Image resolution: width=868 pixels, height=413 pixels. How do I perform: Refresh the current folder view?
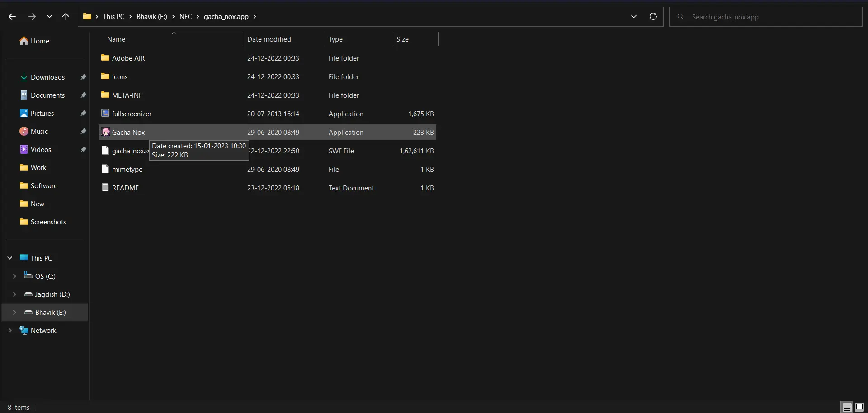[653, 17]
